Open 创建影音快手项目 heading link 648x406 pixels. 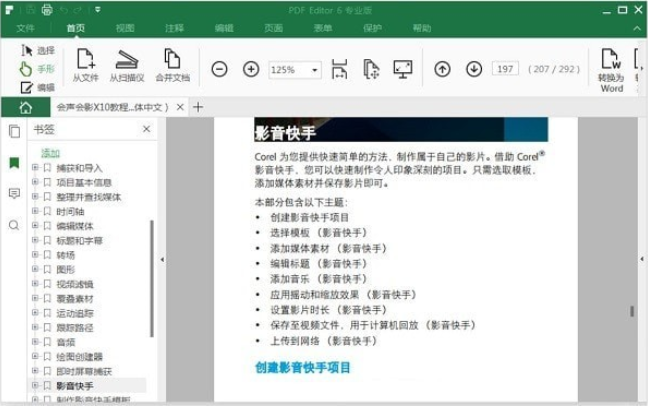pyautogui.click(x=303, y=367)
